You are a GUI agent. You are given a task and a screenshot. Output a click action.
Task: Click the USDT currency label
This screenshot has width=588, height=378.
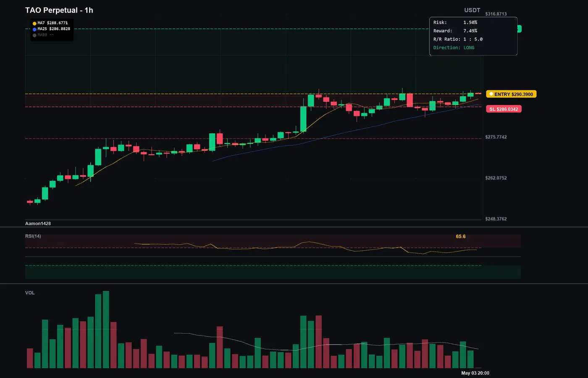click(472, 10)
